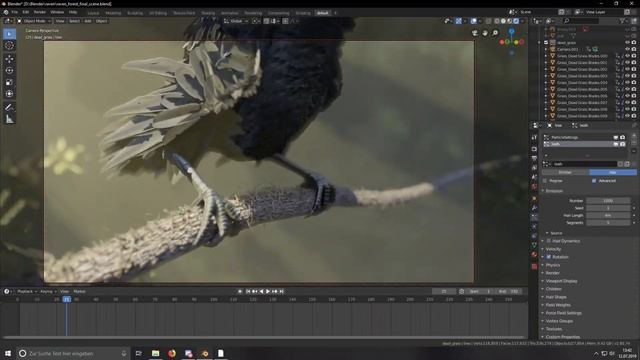Image resolution: width=640 pixels, height=360 pixels.
Task: Select the Scale tool
Action: [9, 82]
